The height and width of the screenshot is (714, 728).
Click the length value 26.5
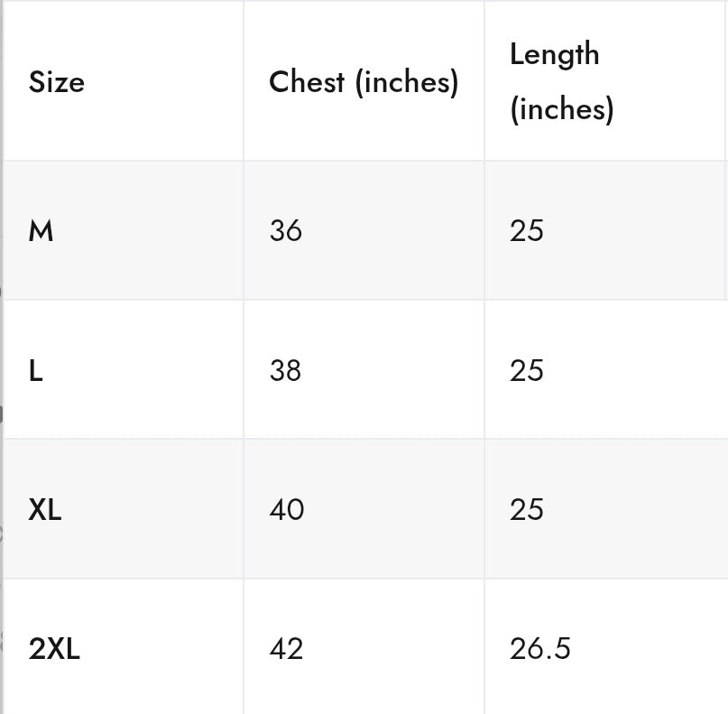pos(539,648)
